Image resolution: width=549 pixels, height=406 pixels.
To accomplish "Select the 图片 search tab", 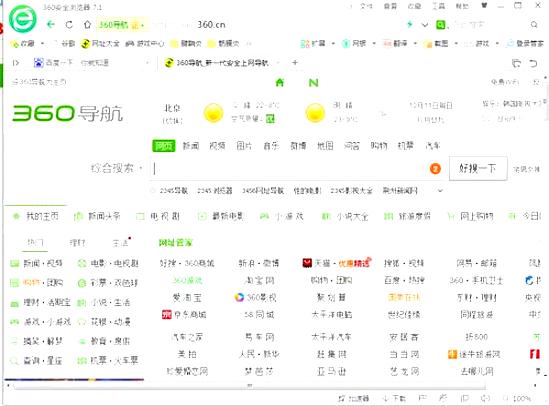I will point(244,146).
